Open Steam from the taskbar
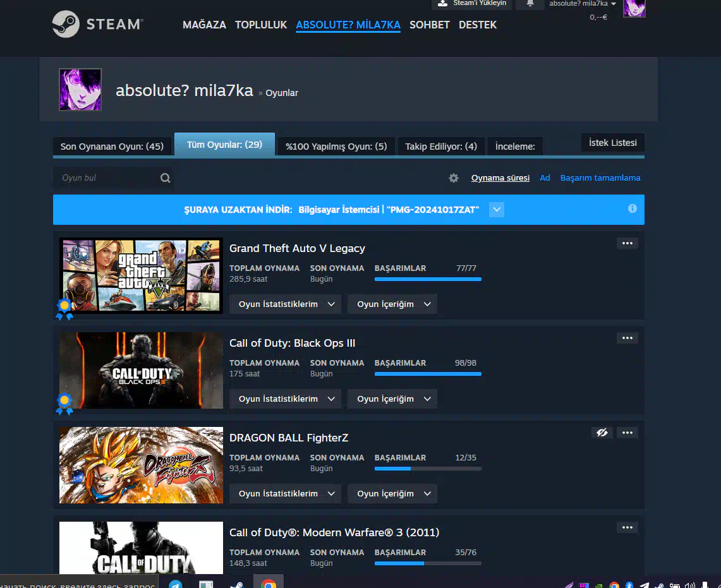Viewport: 721px width, 588px height. (237, 584)
